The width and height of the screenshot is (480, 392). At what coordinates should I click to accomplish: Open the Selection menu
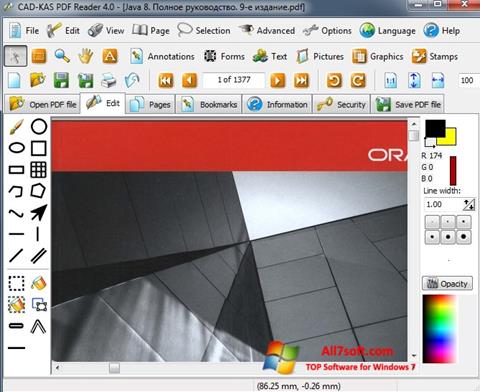[x=204, y=31]
